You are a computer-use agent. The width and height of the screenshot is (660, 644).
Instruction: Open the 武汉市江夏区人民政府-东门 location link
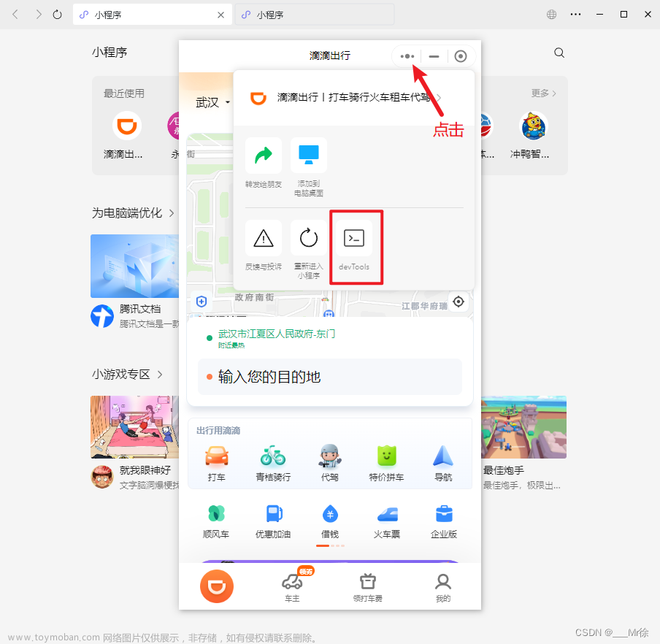click(x=277, y=333)
